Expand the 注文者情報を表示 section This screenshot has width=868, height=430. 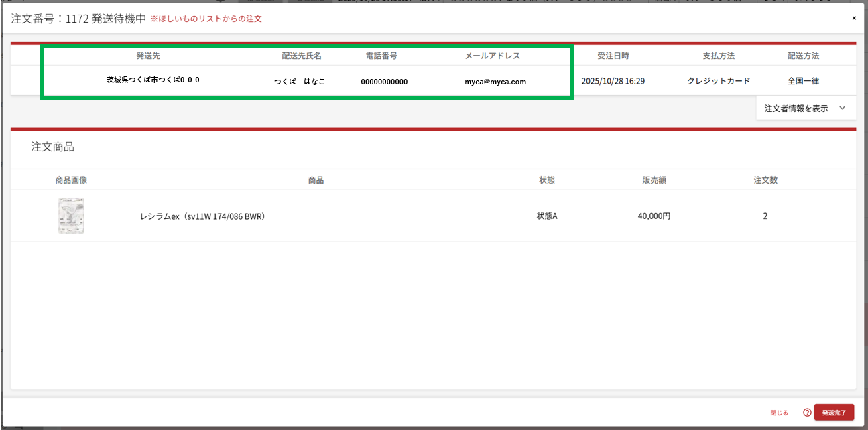click(796, 108)
